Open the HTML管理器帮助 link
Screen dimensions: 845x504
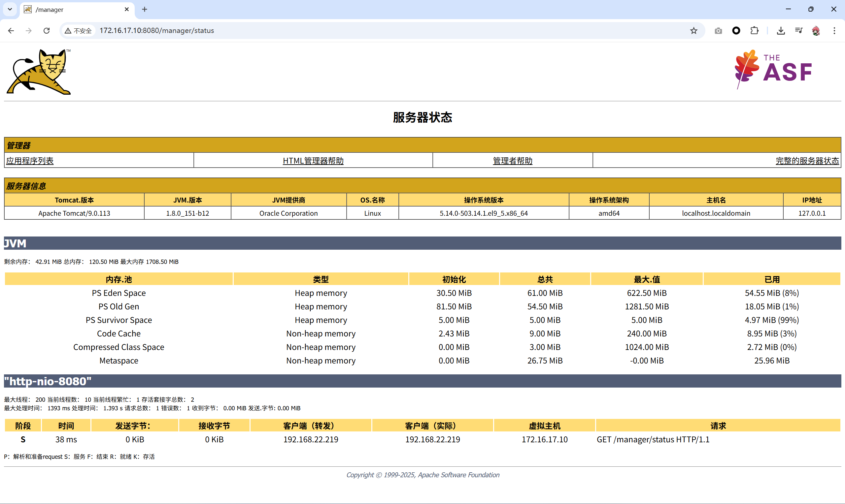click(x=313, y=161)
